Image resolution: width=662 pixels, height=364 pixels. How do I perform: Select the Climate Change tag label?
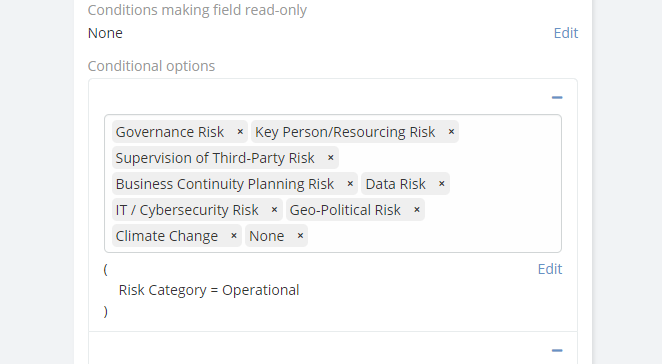(x=167, y=236)
